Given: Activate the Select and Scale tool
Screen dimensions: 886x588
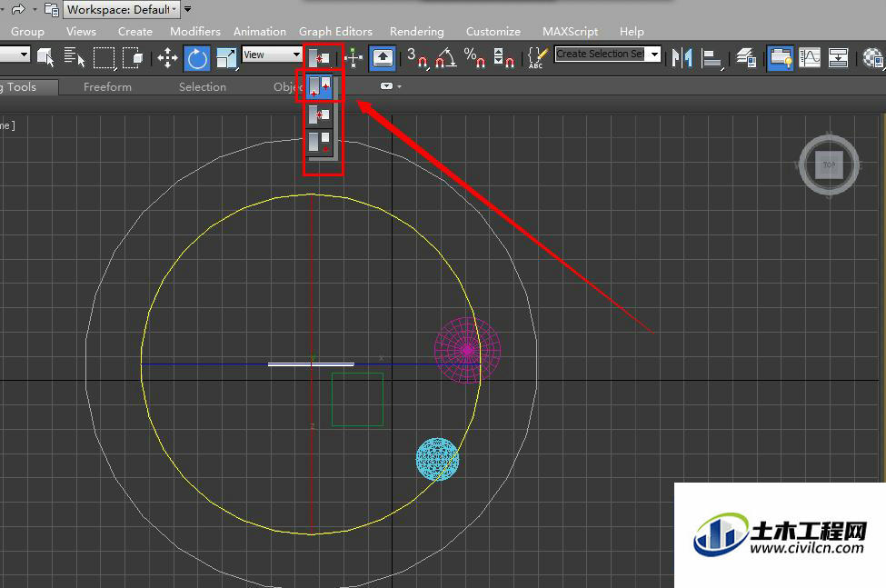Looking at the screenshot, I should pyautogui.click(x=226, y=57).
